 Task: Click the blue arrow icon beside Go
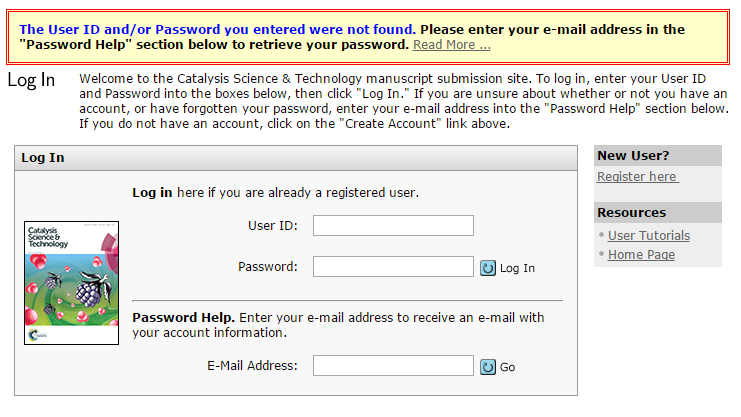coord(488,367)
